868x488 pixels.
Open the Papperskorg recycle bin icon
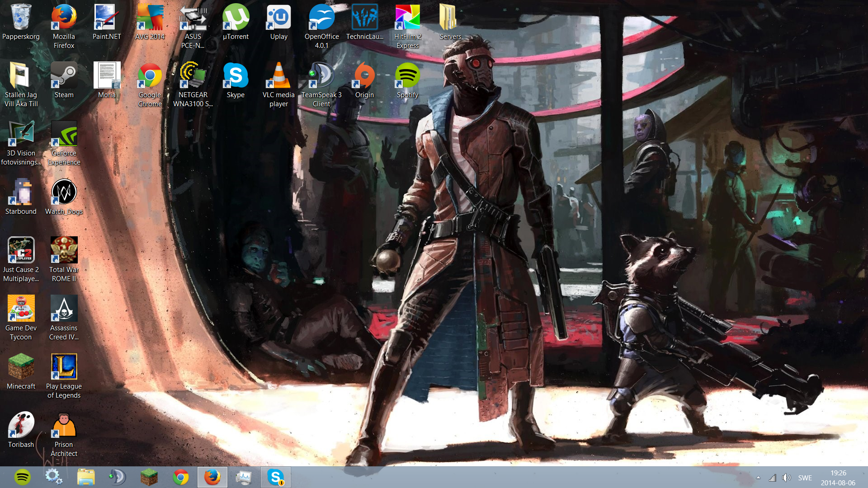[21, 22]
